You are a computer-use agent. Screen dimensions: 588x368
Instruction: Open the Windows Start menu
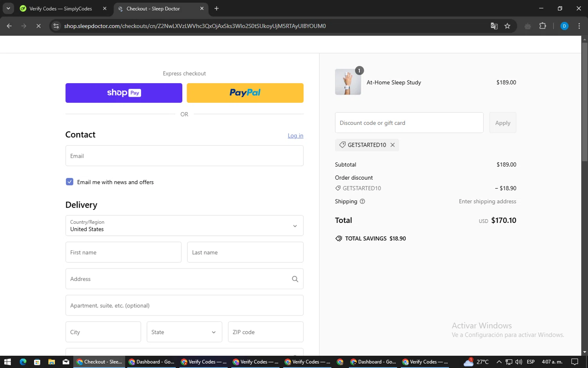point(7,362)
